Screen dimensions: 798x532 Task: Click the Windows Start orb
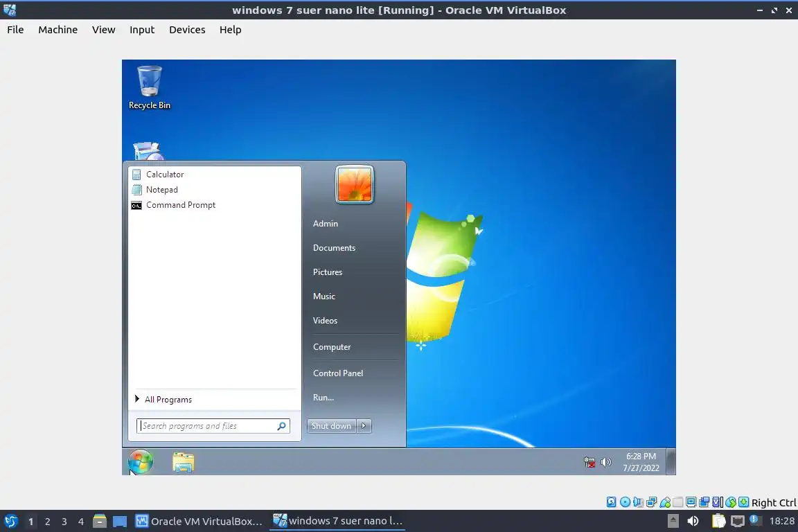(x=141, y=462)
